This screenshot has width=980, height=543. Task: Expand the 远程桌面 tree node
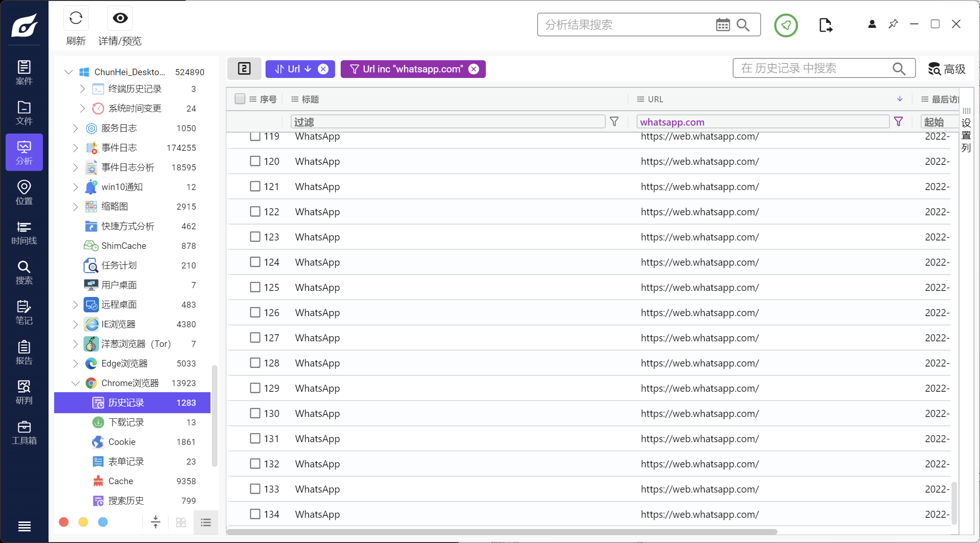point(75,304)
